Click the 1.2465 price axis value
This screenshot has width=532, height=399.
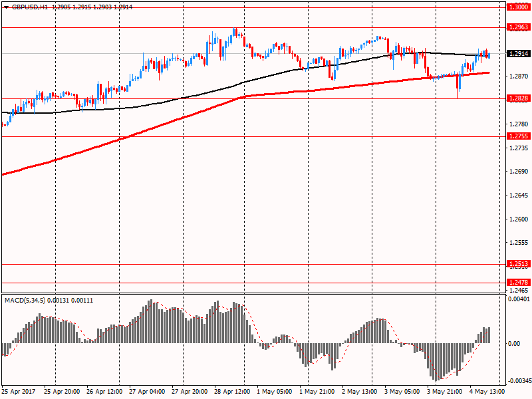pos(519,291)
